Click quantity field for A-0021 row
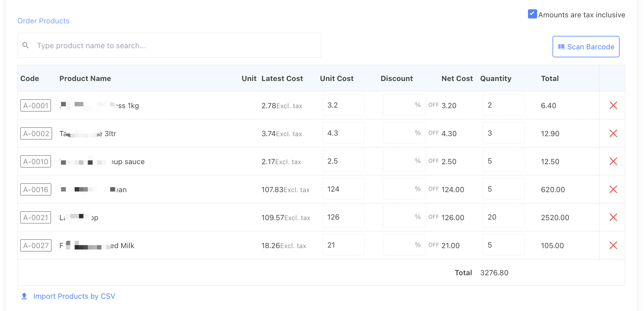This screenshot has height=311, width=644. tap(503, 217)
